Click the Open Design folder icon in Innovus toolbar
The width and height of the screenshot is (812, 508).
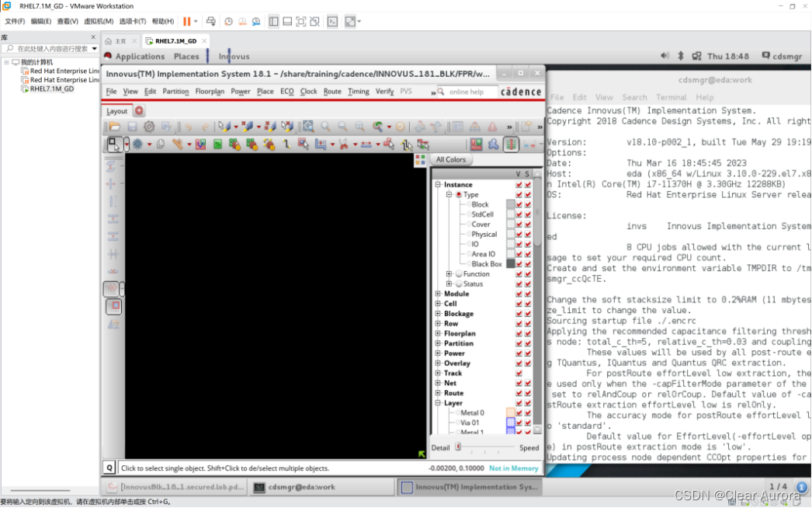(115, 127)
